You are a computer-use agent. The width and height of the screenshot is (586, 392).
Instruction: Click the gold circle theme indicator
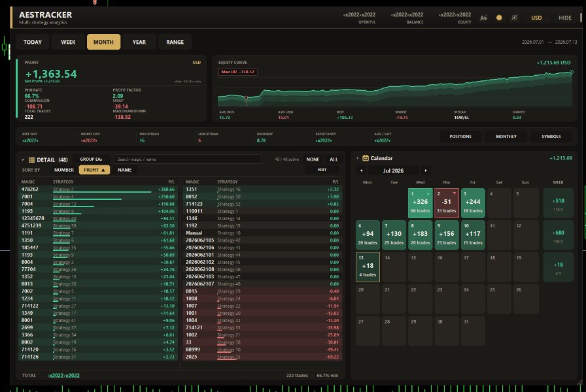(499, 18)
